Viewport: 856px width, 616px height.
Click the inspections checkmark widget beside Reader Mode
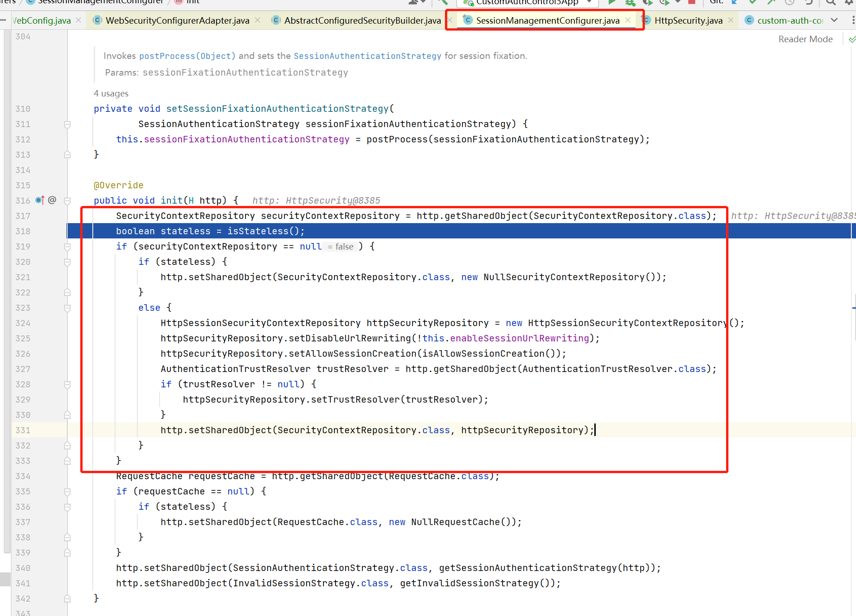852,39
